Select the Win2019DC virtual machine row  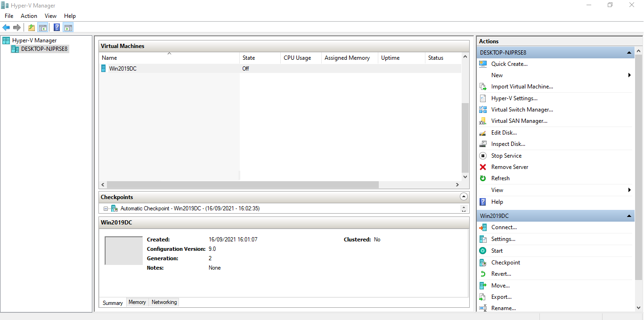point(280,69)
